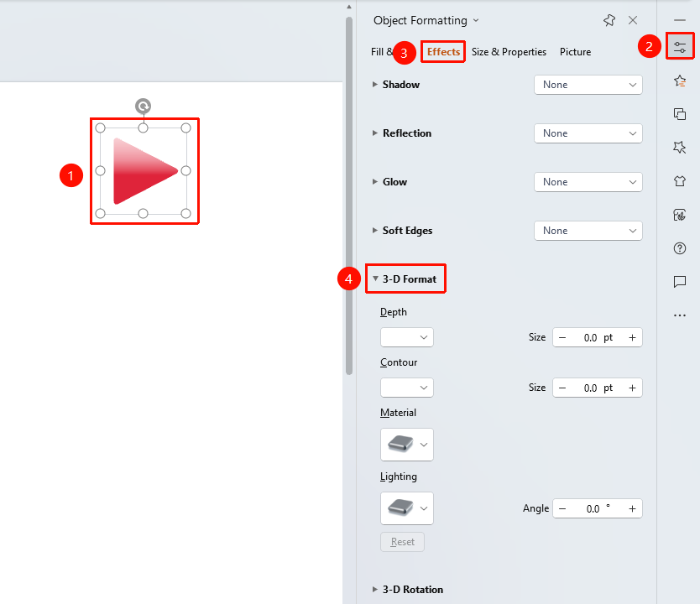Open the Depth color dropdown
The image size is (700, 604).
click(x=407, y=337)
